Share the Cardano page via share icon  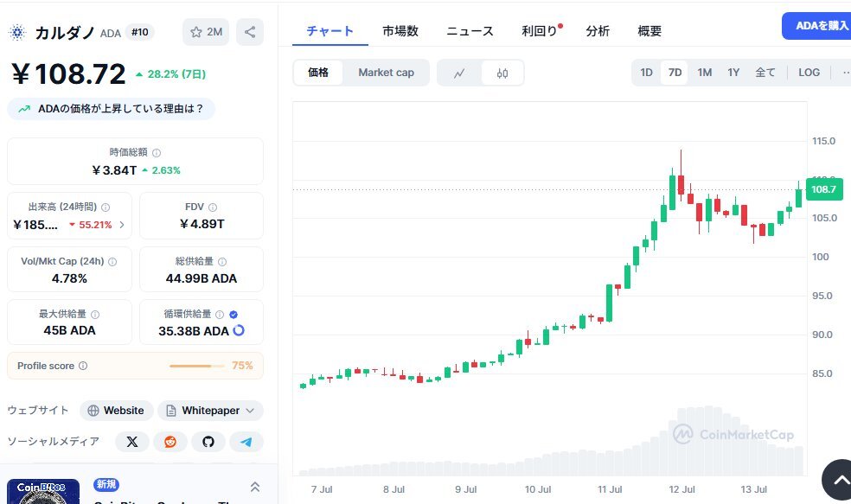tap(250, 32)
